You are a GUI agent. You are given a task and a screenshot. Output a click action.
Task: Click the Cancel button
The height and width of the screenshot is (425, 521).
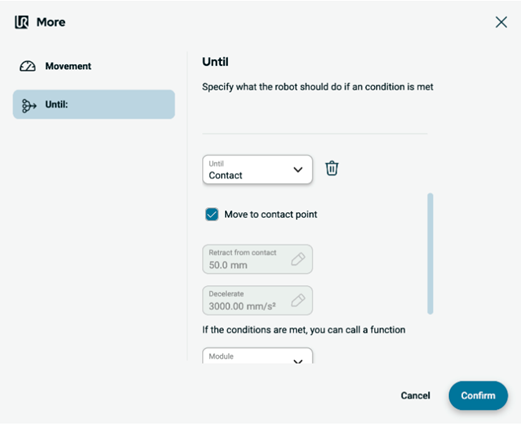tap(415, 396)
